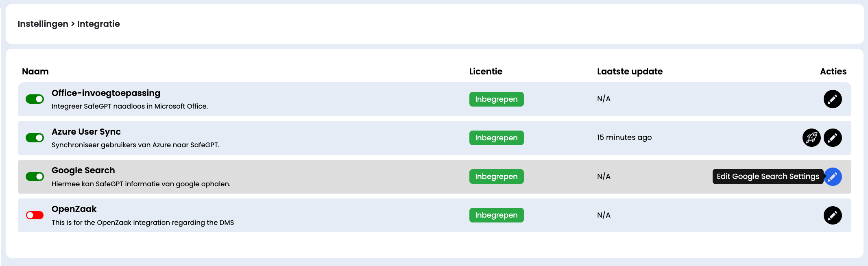This screenshot has height=266, width=868.
Task: Click the Naam column header
Action: (x=35, y=72)
